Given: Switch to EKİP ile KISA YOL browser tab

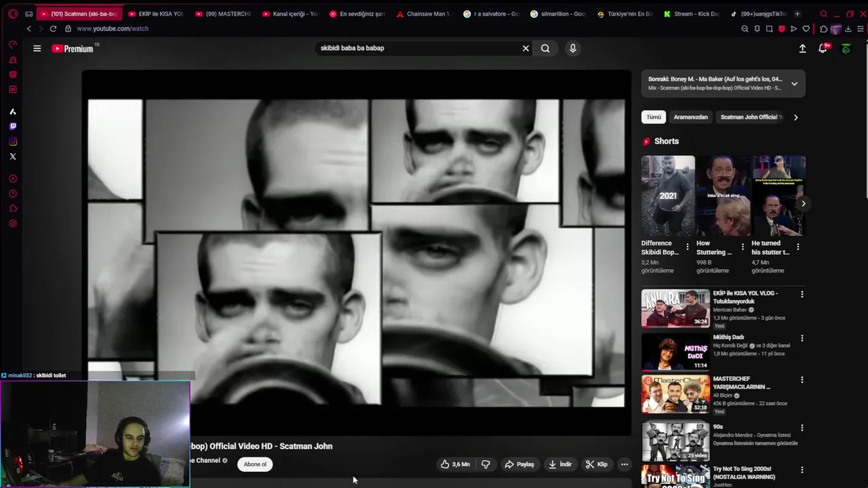Looking at the screenshot, I should [156, 14].
